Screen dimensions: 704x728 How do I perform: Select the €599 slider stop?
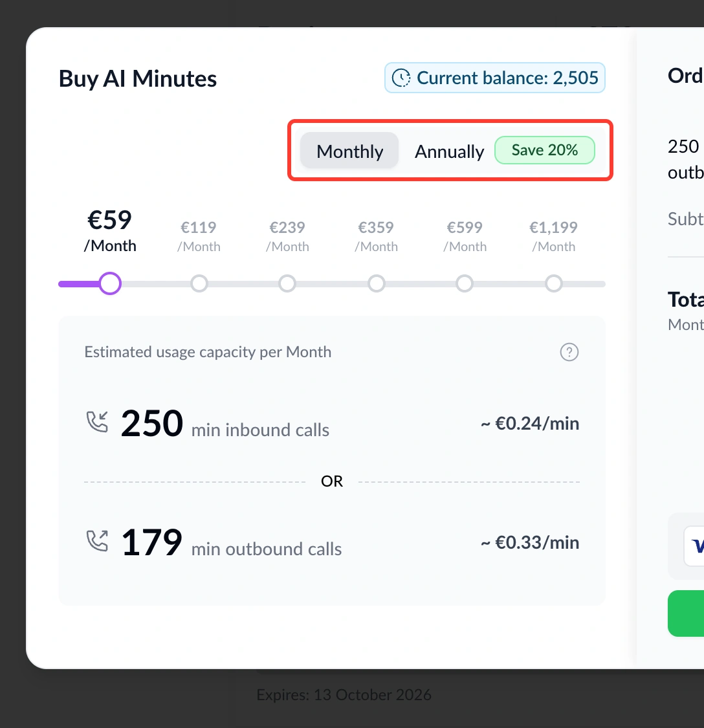point(465,283)
